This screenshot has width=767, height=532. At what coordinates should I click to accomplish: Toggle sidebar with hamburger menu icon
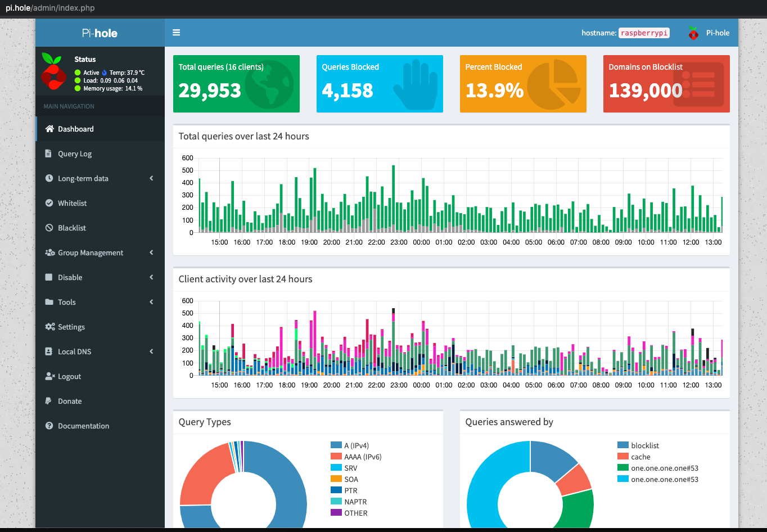[x=176, y=33]
